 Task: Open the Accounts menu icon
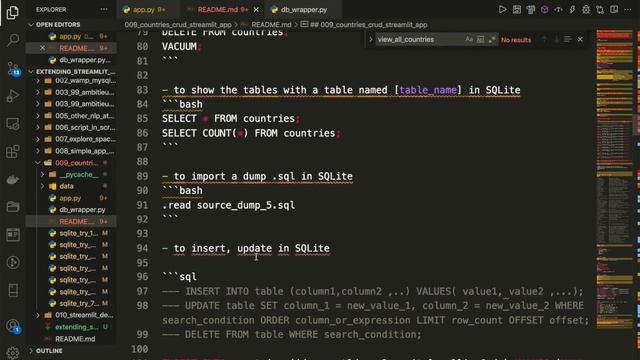click(x=13, y=326)
